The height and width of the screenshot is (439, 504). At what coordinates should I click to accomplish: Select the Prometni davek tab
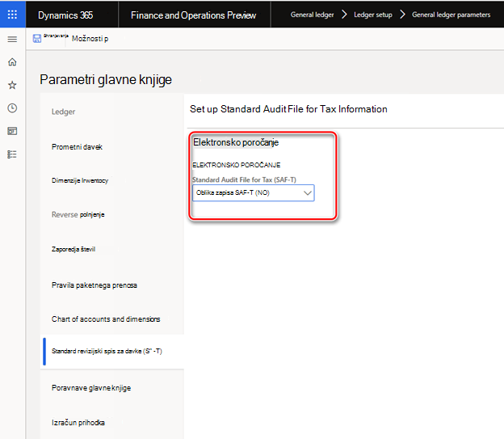tap(77, 147)
